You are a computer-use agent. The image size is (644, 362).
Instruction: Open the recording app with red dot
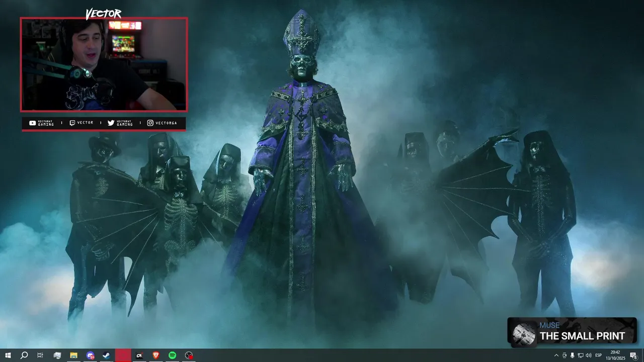click(x=189, y=355)
